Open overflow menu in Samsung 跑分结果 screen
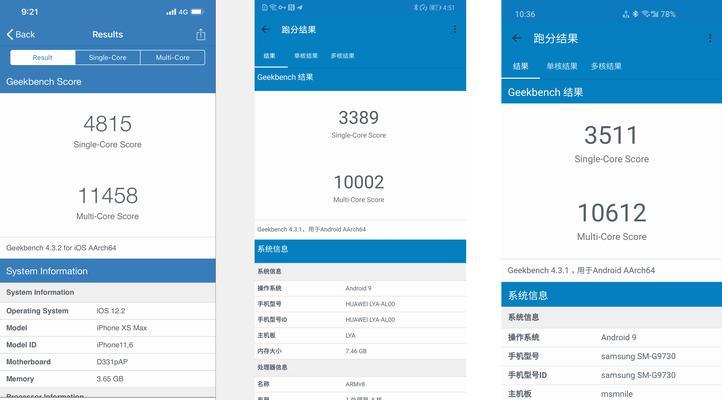This screenshot has height=400, width=722. [x=710, y=39]
